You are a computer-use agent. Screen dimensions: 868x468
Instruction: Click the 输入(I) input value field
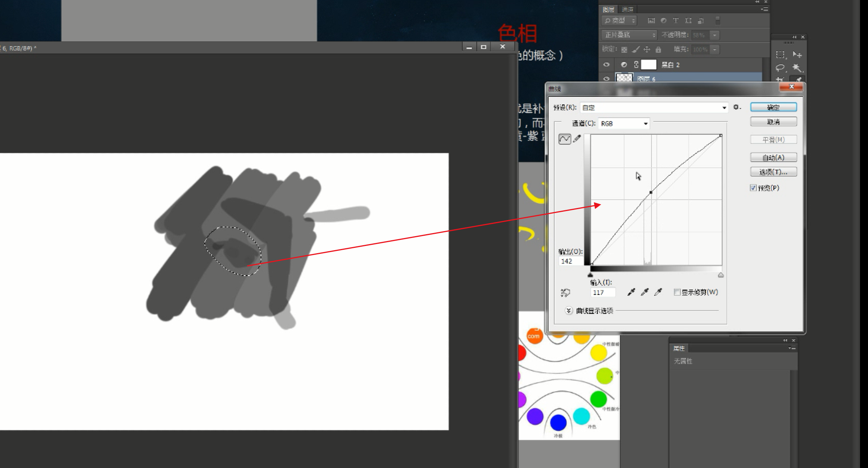(603, 293)
